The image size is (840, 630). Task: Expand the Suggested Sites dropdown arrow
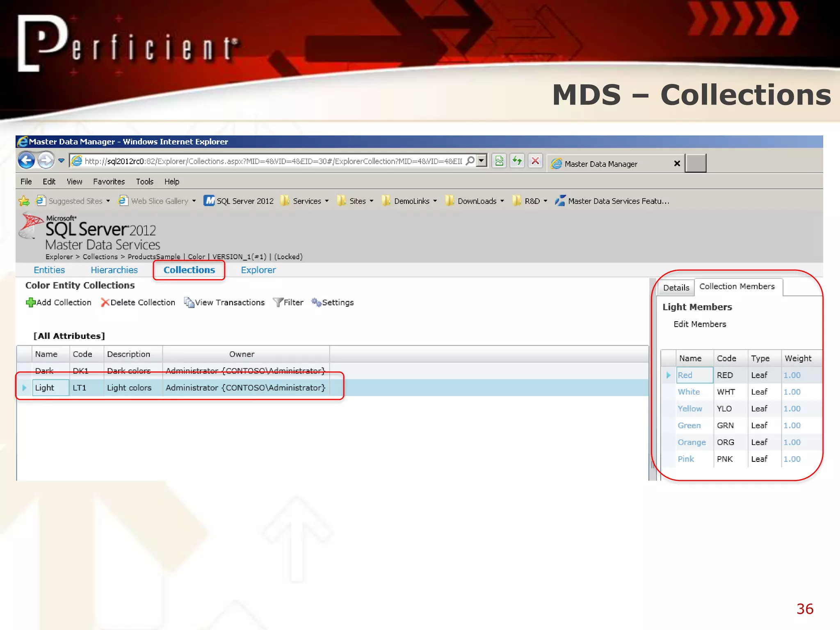click(108, 201)
